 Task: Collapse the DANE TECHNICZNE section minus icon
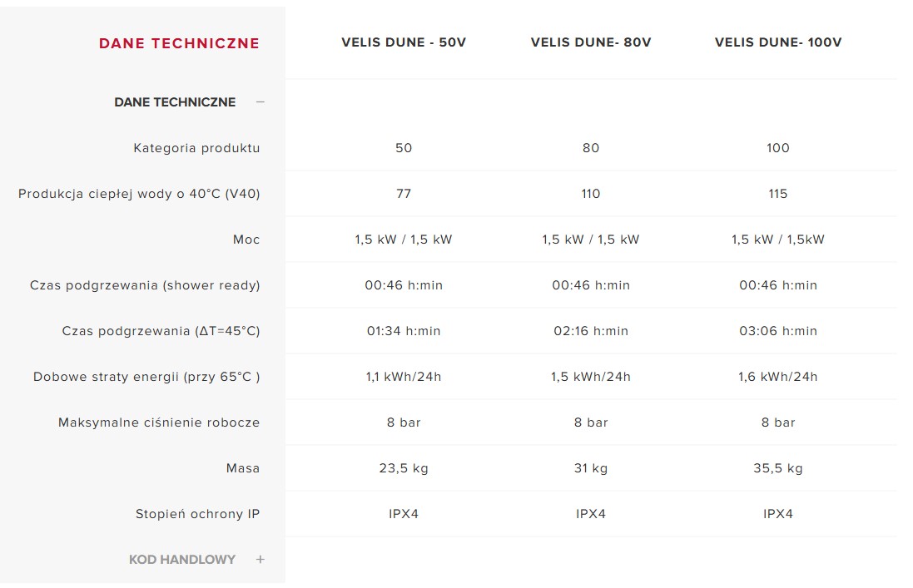pyautogui.click(x=261, y=102)
